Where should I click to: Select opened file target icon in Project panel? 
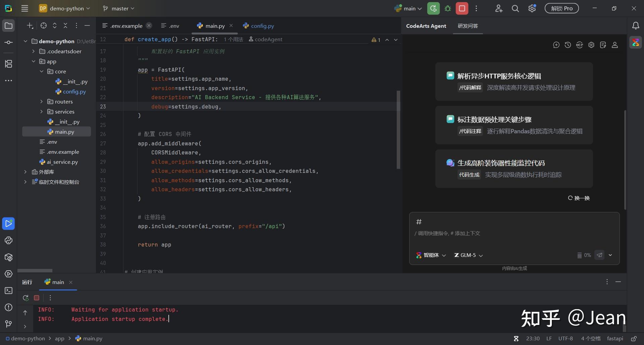pos(44,25)
